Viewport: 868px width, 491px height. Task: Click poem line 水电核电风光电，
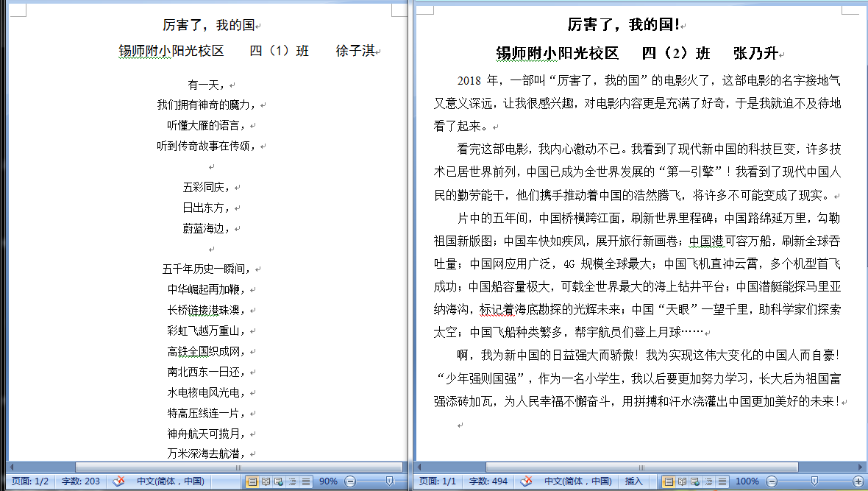pyautogui.click(x=207, y=392)
